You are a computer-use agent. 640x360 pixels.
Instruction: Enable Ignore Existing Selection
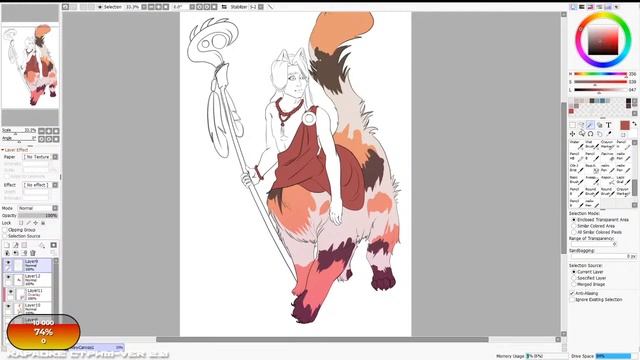click(x=572, y=299)
